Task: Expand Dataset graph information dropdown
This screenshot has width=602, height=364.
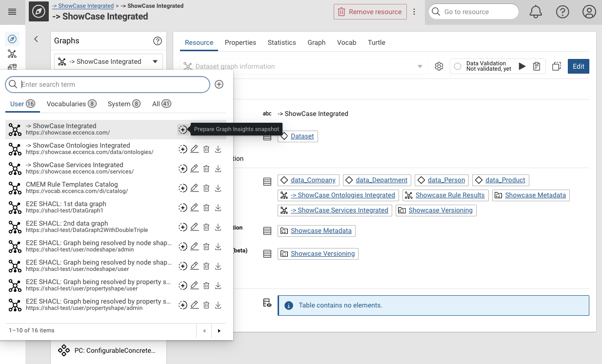Action: click(420, 66)
